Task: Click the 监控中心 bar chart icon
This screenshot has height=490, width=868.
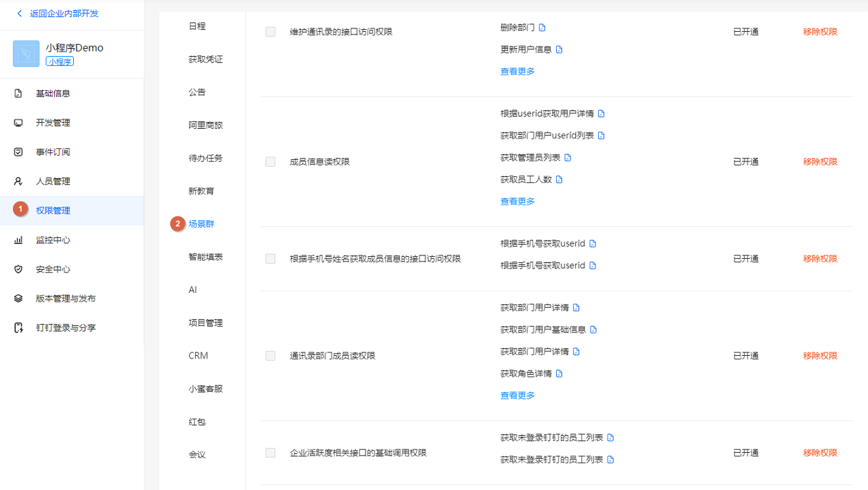Action: tap(18, 240)
